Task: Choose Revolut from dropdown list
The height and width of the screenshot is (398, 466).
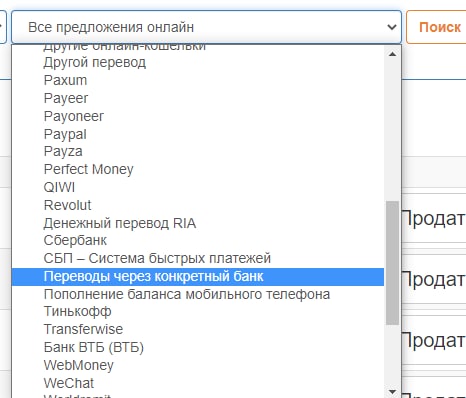Action: point(198,205)
